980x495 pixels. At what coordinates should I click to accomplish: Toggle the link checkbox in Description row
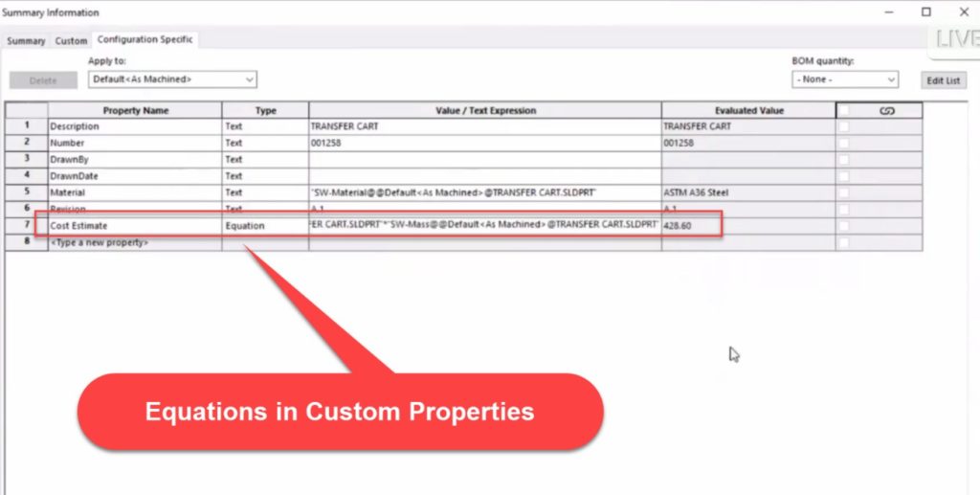844,126
